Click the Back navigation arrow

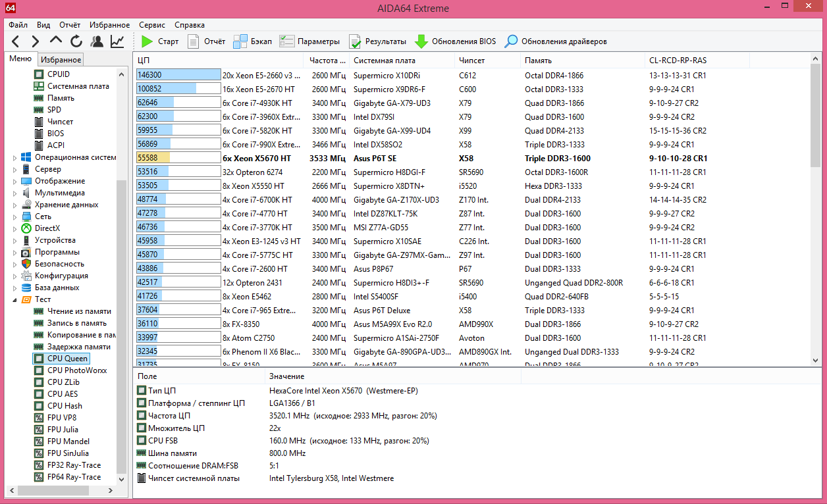tap(15, 41)
